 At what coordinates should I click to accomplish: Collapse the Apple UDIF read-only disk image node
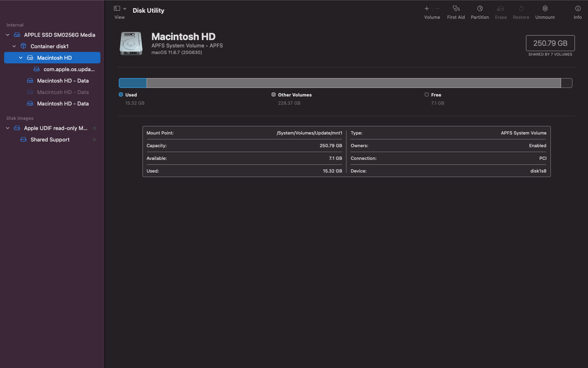(x=8, y=128)
